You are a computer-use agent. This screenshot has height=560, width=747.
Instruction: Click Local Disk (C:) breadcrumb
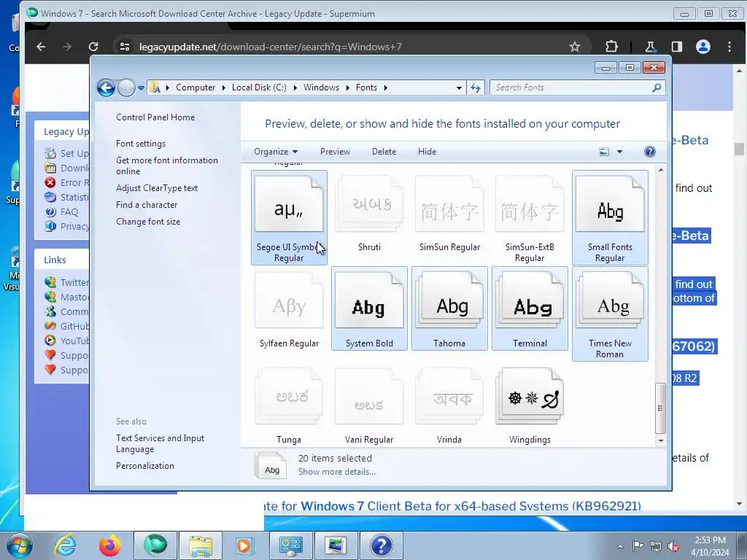[259, 87]
